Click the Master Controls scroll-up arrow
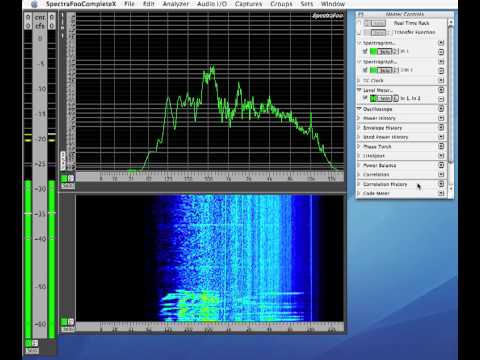Screen dimensions: 480x360 tap(450, 23)
